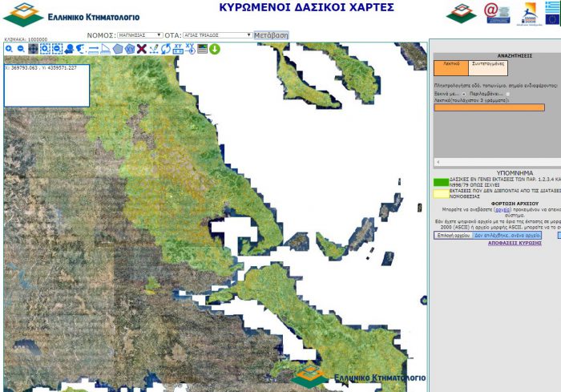Select the pan map tool
Screen dimensions: 561x392
[33, 49]
